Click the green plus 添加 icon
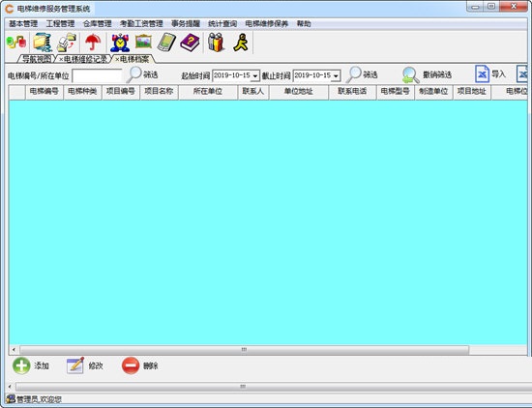The image size is (532, 408). (21, 365)
